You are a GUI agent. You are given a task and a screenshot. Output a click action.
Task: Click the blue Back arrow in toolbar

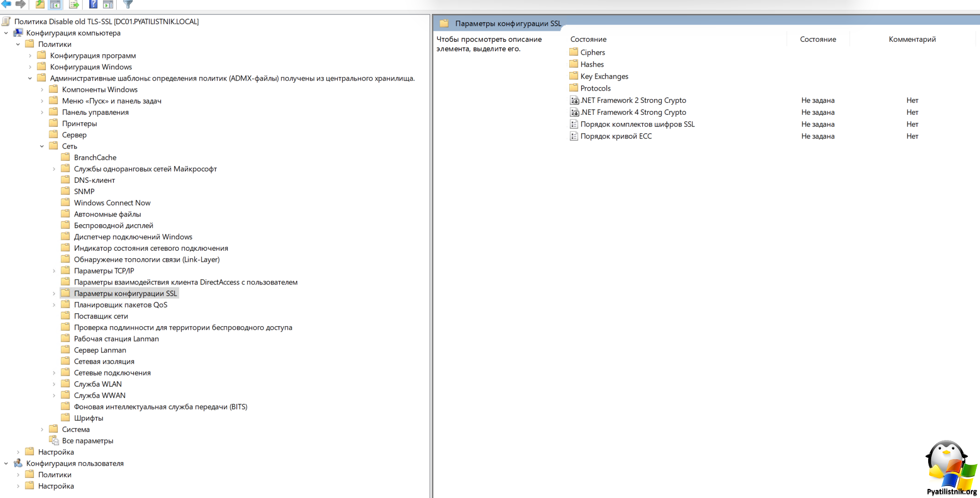6,4
